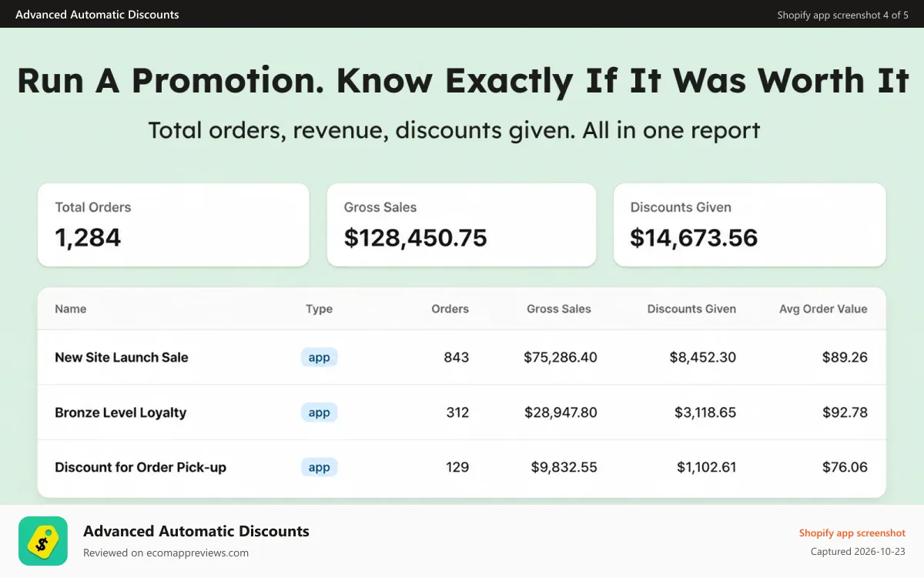Click the 'Total orders, revenue, discounts given' subtitle
Viewport: 924px width, 578px height.
click(454, 130)
